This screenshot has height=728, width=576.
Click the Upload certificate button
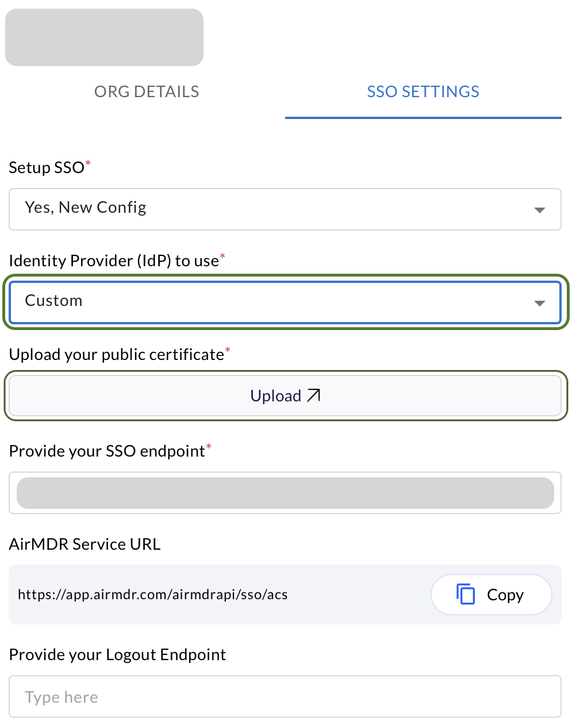pos(285,396)
